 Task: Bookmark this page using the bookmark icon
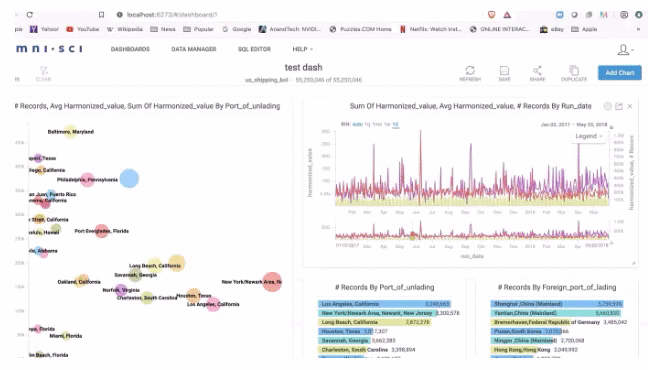point(101,14)
